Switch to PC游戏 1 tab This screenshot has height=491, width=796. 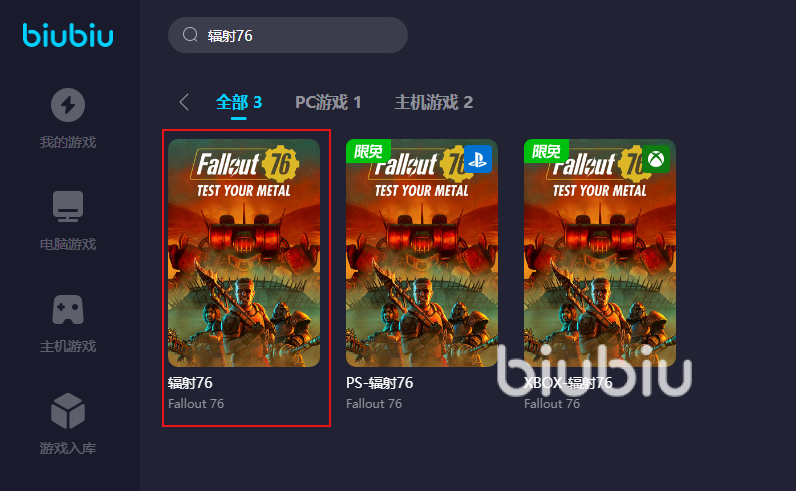[x=328, y=102]
